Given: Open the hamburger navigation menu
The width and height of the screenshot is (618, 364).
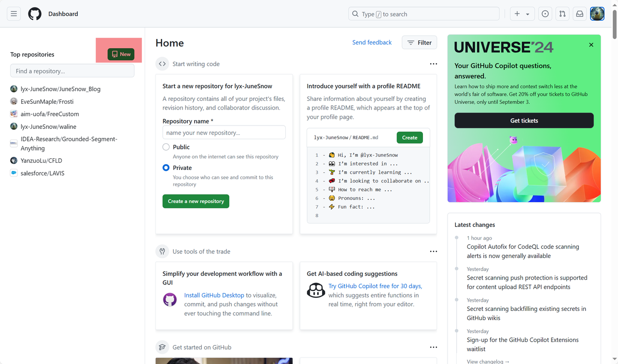Looking at the screenshot, I should [x=14, y=14].
